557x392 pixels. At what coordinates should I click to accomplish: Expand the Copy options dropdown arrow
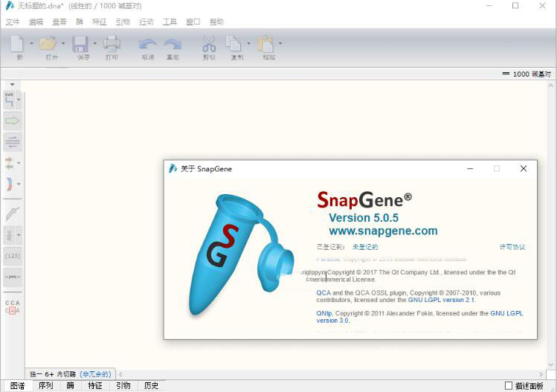pos(248,43)
